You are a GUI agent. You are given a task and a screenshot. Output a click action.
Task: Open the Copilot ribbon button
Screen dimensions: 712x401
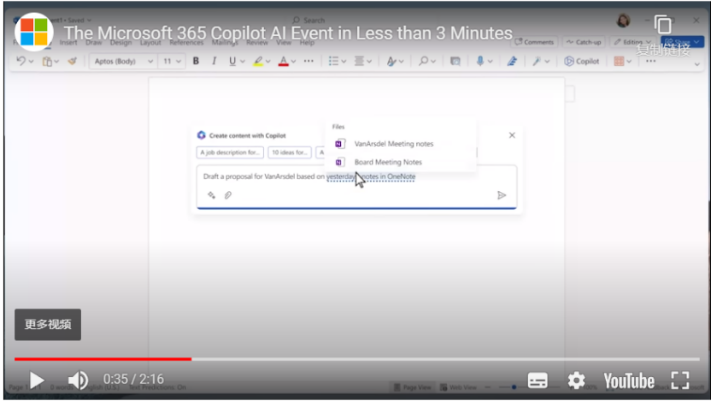(582, 61)
